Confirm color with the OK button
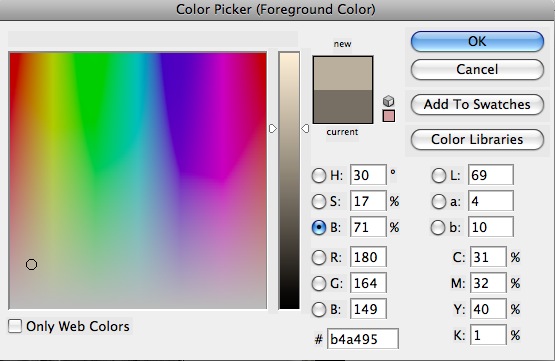555x361 pixels. pos(477,41)
